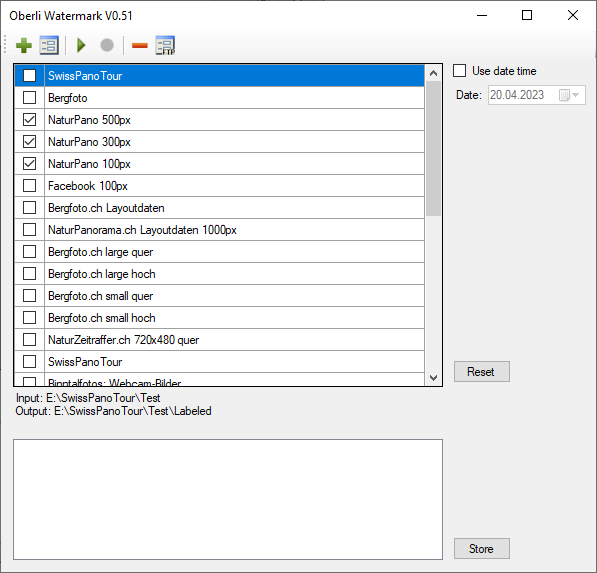
Task: Click the Output path label text
Action: click(113, 411)
